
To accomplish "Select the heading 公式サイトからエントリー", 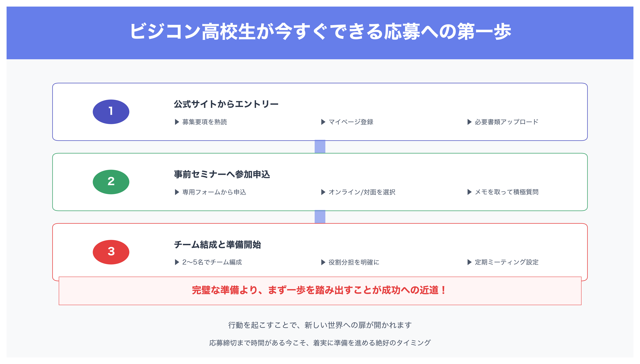I will pos(226,104).
